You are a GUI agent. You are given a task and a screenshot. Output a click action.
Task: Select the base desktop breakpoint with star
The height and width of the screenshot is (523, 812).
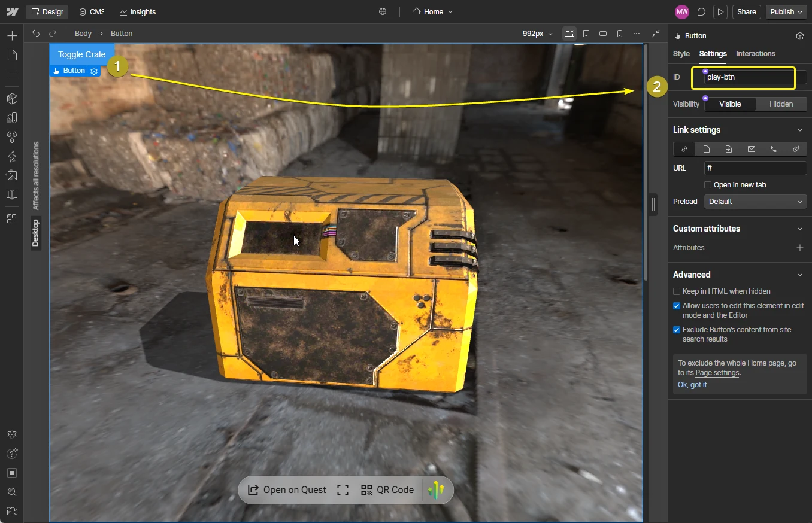click(x=569, y=34)
